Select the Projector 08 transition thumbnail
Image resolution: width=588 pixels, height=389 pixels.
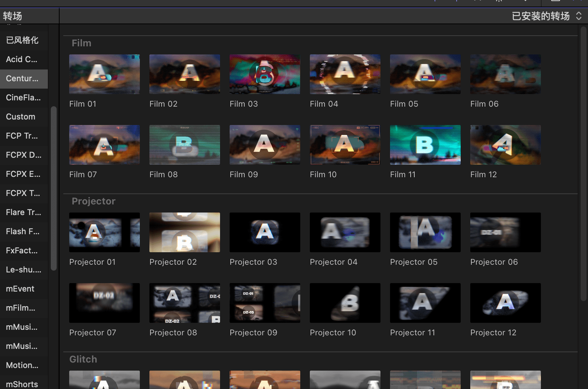[185, 303]
